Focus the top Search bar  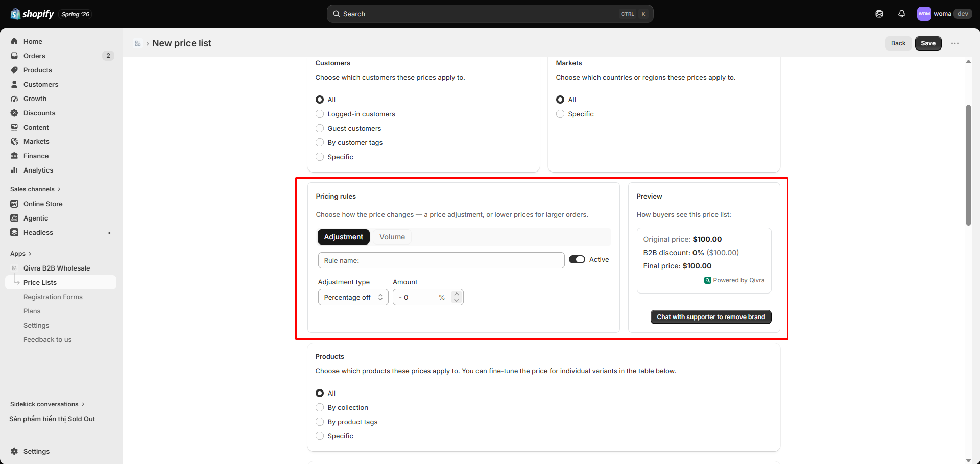pos(490,14)
